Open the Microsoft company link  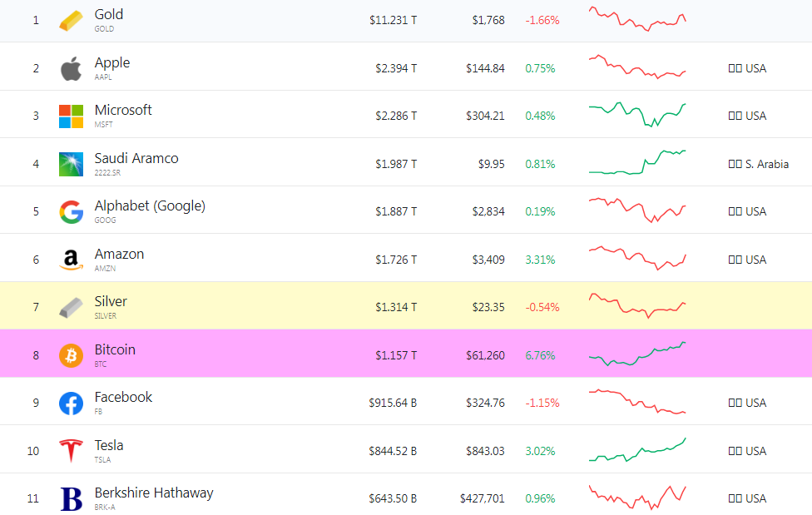point(123,110)
